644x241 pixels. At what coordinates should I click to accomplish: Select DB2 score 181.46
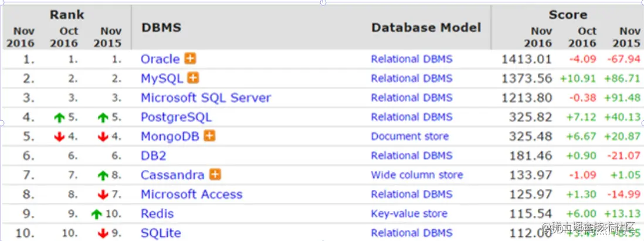point(531,155)
